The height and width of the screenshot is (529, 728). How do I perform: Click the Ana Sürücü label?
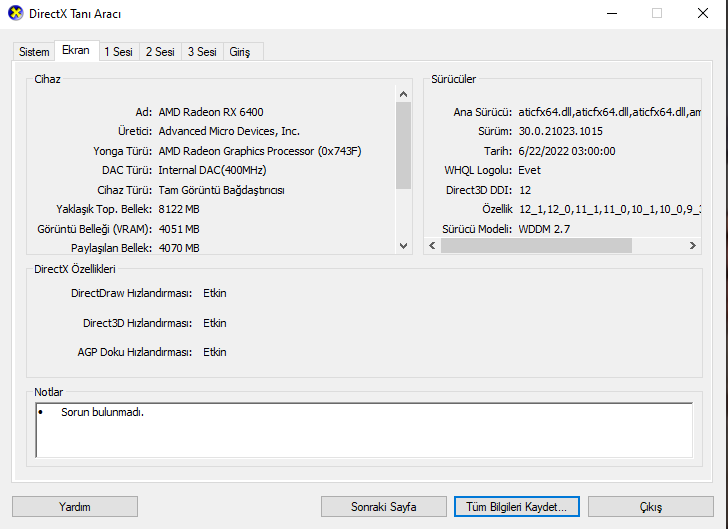click(x=482, y=112)
